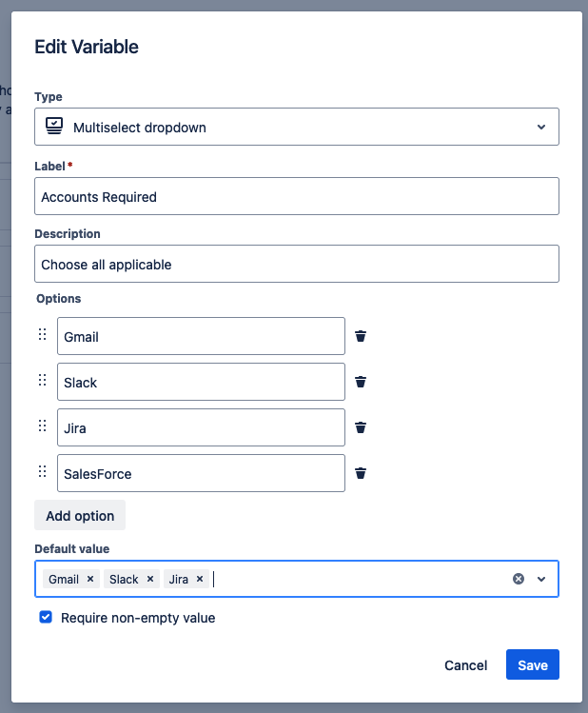The height and width of the screenshot is (713, 588).
Task: Remove Gmail tag from default value
Action: tap(90, 579)
